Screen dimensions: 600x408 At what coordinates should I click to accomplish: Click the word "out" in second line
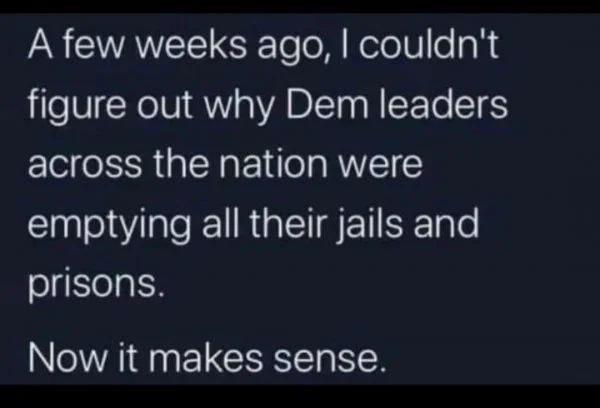tap(164, 107)
